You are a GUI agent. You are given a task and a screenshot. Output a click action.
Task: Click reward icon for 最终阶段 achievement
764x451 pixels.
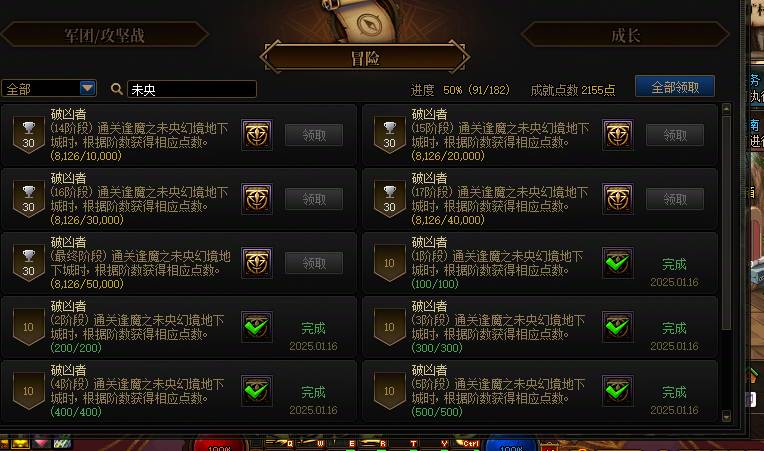[x=257, y=263]
